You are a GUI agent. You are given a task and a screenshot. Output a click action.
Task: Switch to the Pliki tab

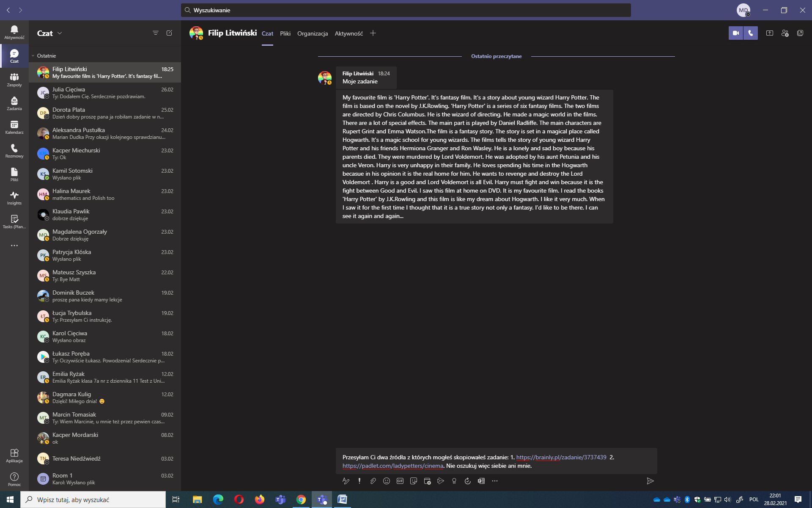(x=285, y=33)
